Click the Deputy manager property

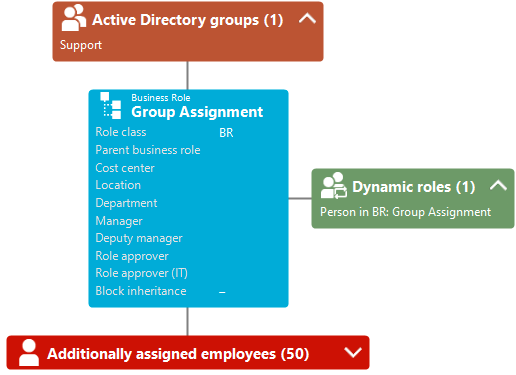139,238
